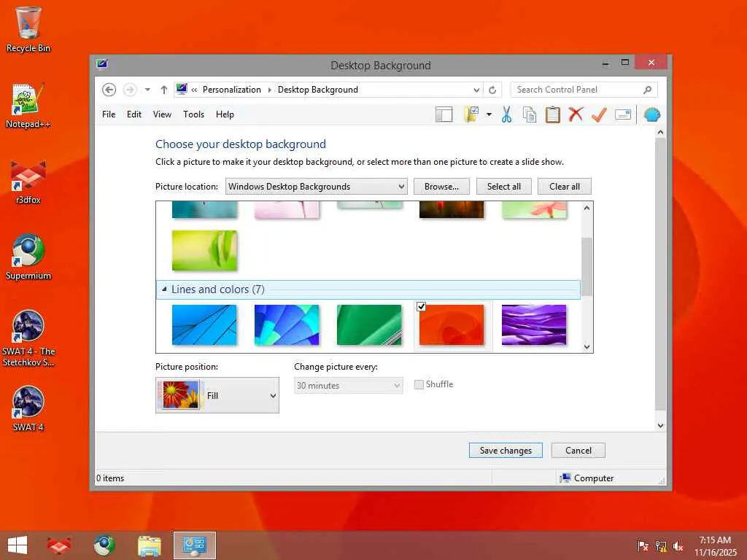Click the Clear all button

pyautogui.click(x=564, y=187)
